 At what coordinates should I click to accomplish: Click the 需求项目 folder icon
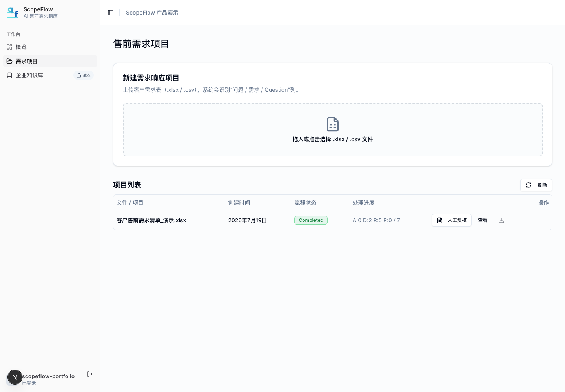tap(9, 61)
